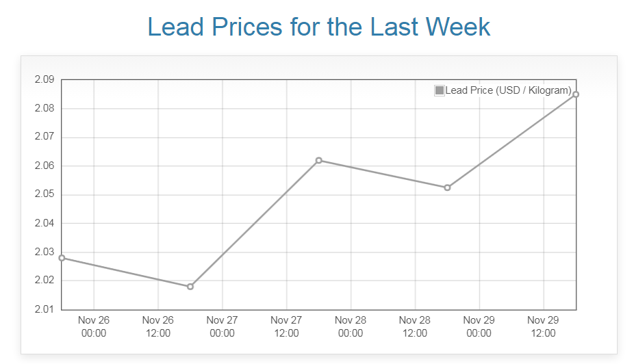
Task: Click the "Lead Prices for the Last Week" title
Action: [318, 27]
